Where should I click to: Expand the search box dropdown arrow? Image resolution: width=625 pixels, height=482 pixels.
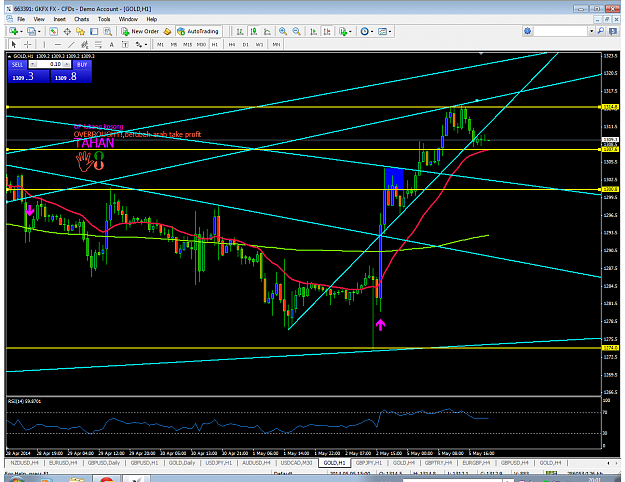click(592, 31)
